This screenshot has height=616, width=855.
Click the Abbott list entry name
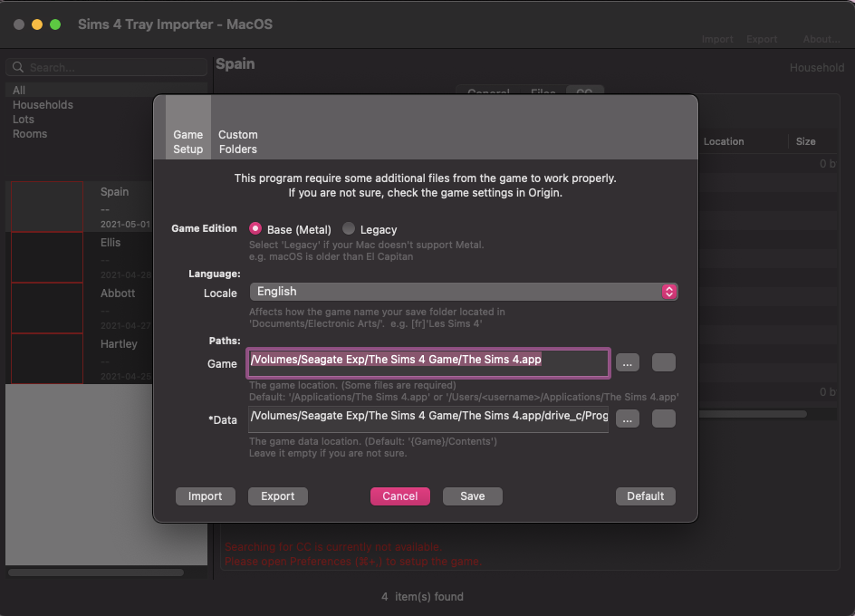coord(117,293)
